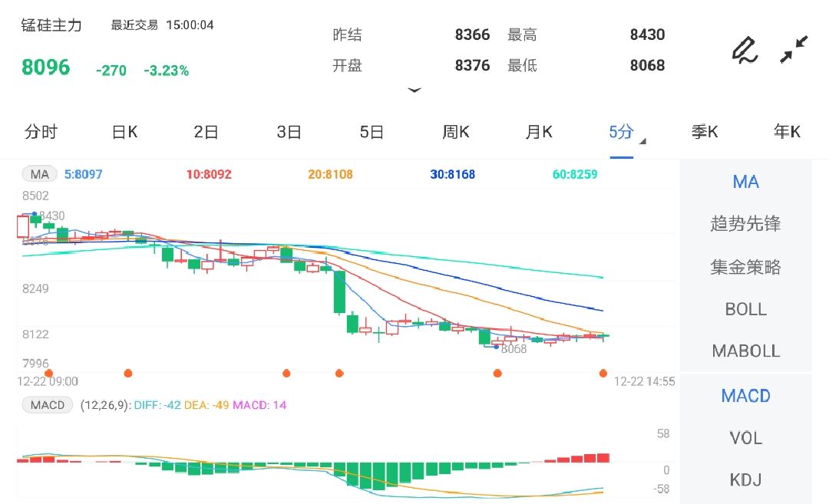Click the DIFF: -42 readout

coord(157,405)
